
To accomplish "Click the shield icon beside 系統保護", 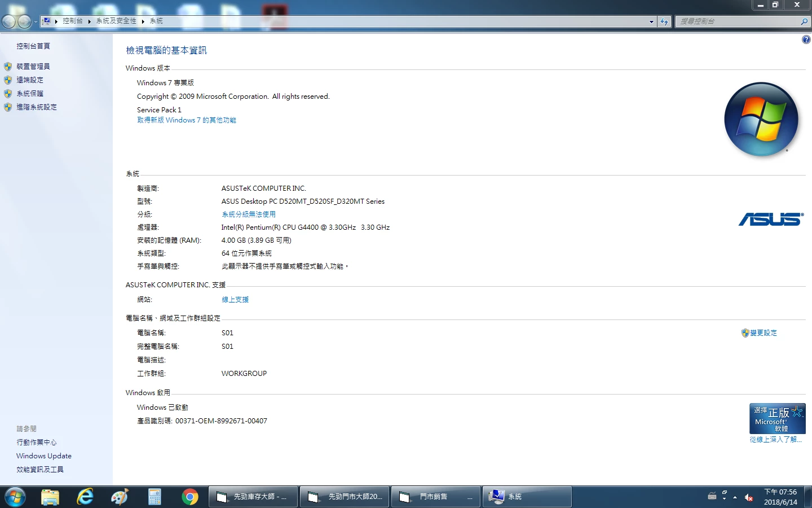I will tap(8, 94).
